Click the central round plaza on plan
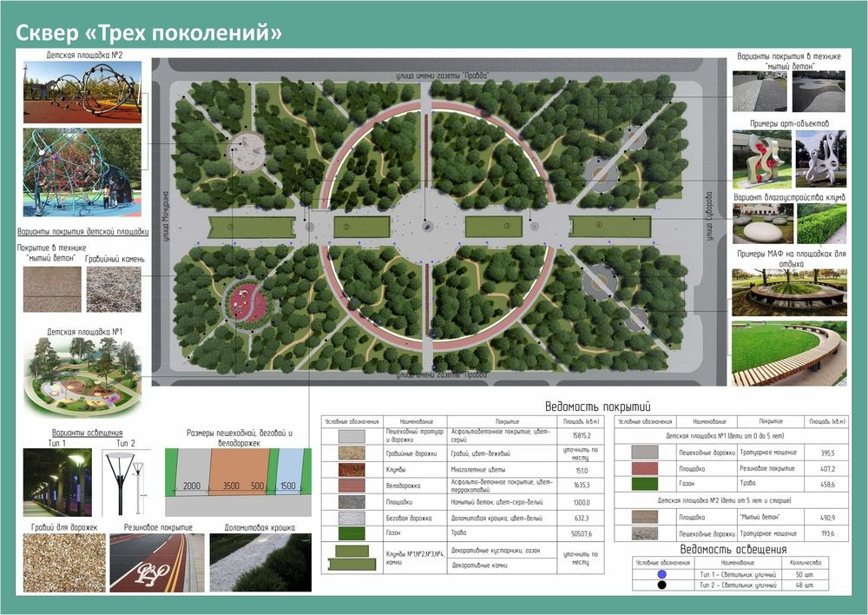Viewport: 868px width, 615px height. (x=427, y=226)
